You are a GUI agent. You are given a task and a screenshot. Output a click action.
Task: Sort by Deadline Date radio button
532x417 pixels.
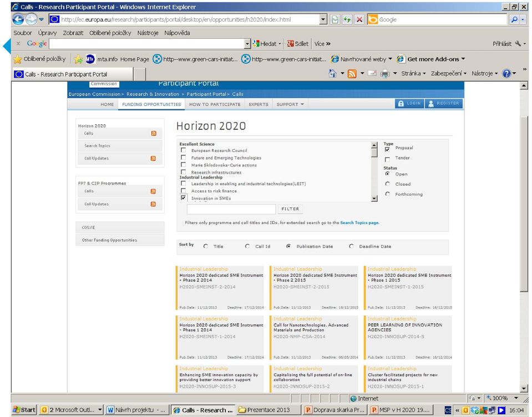(x=351, y=246)
